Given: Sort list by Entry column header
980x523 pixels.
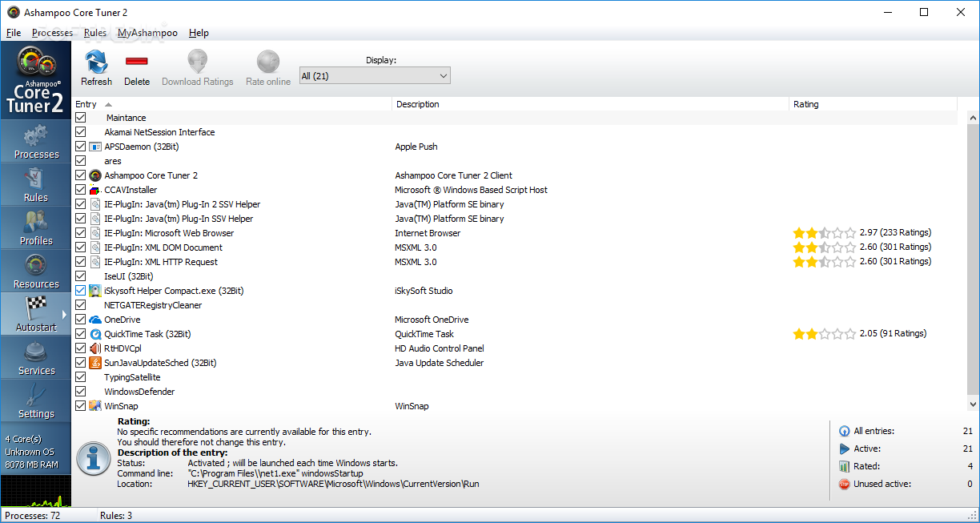Looking at the screenshot, I should (x=232, y=104).
